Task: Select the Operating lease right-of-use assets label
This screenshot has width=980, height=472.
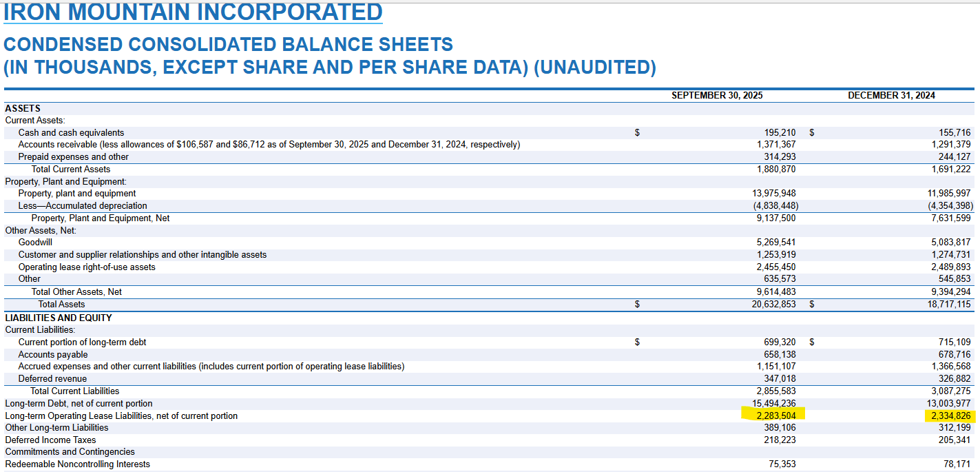Action: tap(87, 267)
